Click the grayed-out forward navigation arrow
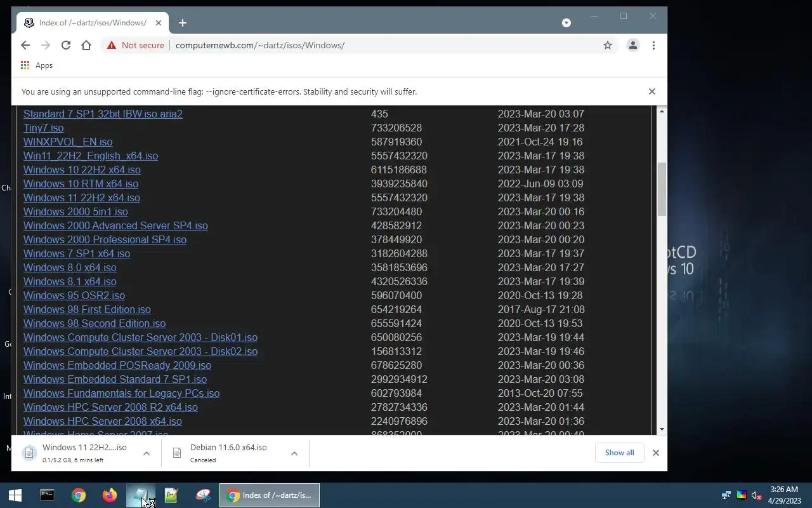812x508 pixels. (46, 45)
